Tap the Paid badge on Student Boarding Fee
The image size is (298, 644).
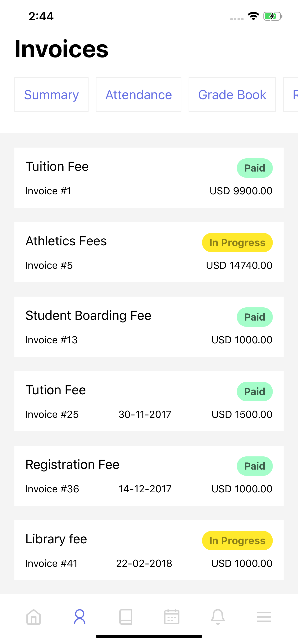(255, 317)
